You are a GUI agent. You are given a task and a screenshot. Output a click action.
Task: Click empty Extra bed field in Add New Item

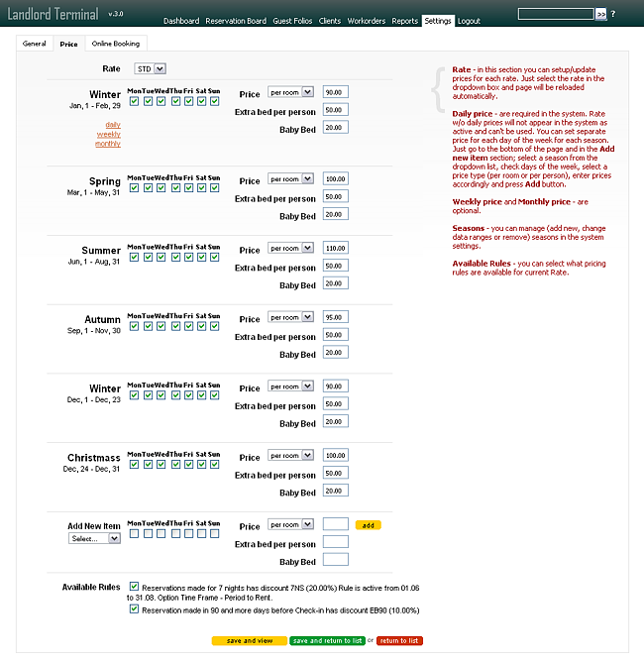tap(336, 542)
